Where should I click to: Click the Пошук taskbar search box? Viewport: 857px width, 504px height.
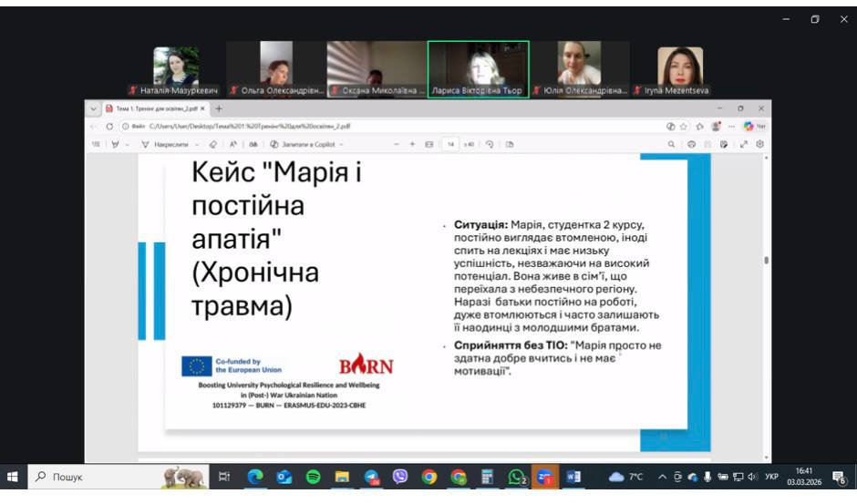pos(118,477)
